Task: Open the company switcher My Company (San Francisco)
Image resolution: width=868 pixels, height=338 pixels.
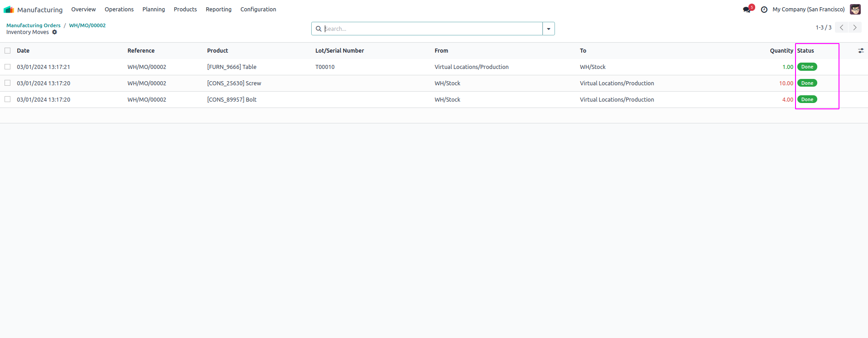Action: pos(809,10)
